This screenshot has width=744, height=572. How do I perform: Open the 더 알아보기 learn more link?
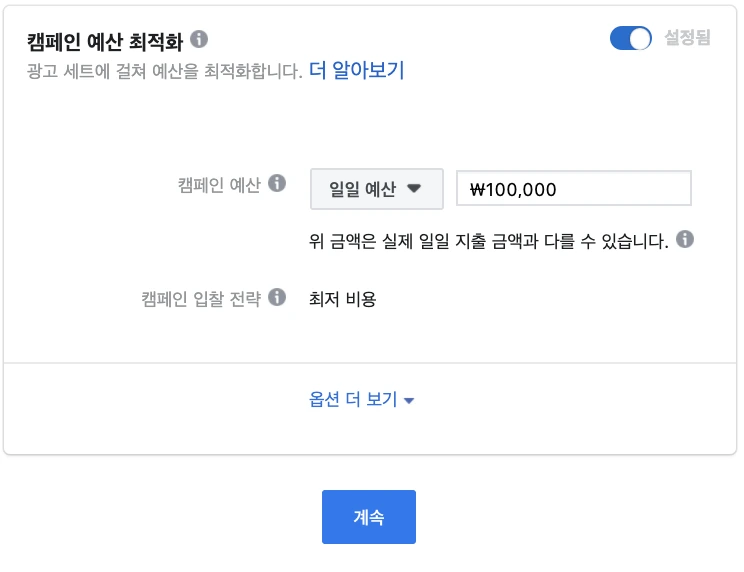pyautogui.click(x=356, y=70)
